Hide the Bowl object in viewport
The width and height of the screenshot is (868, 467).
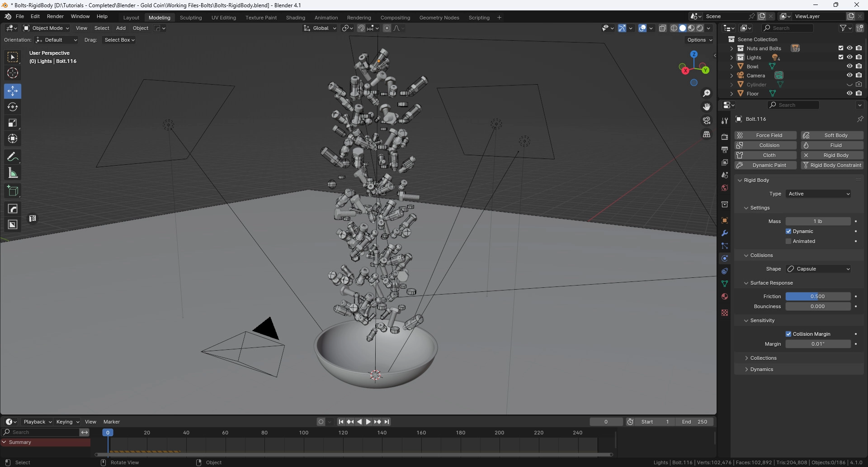[849, 67]
